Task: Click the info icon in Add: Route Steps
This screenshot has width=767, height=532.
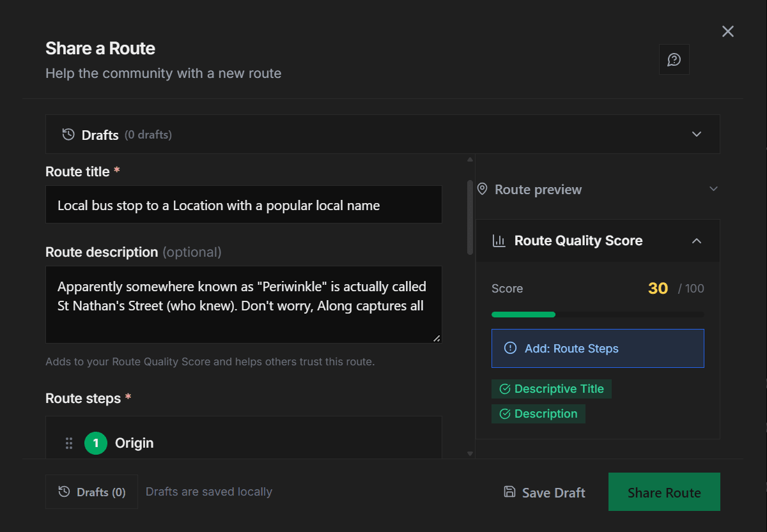Action: click(x=510, y=348)
